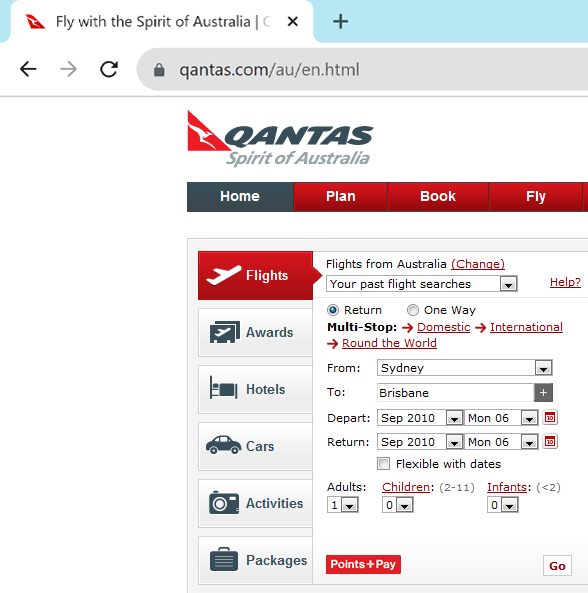Click the Home navigation item
The width and height of the screenshot is (588, 593).
pos(240,197)
